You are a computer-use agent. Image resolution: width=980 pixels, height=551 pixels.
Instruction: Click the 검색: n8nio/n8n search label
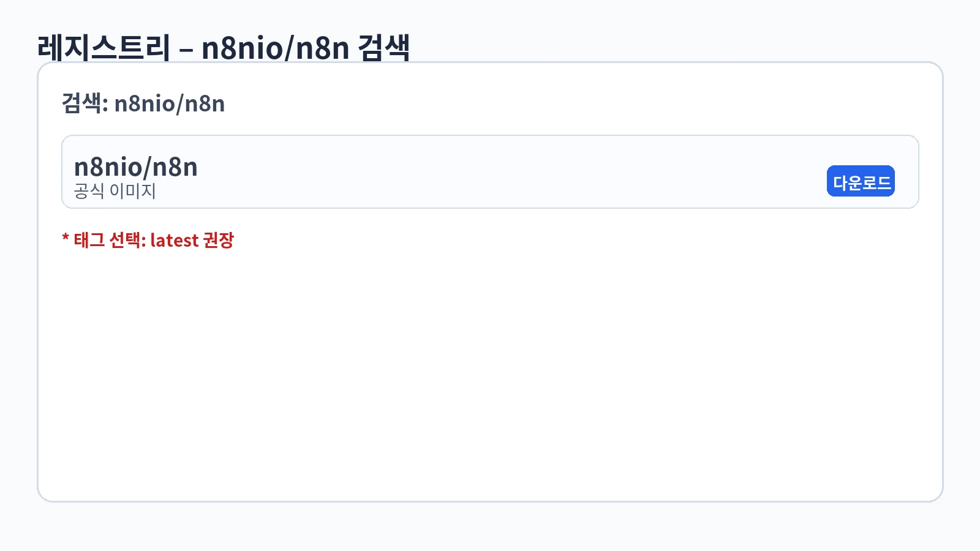(143, 103)
